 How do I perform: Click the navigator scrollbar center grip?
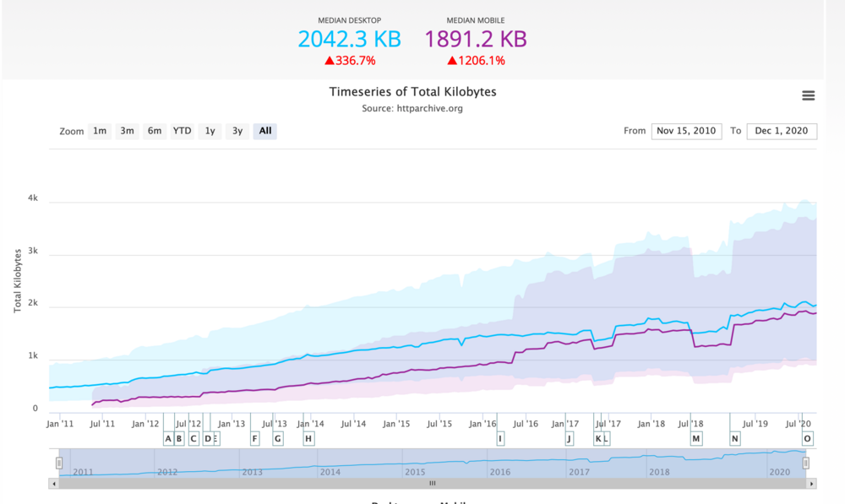click(432, 484)
